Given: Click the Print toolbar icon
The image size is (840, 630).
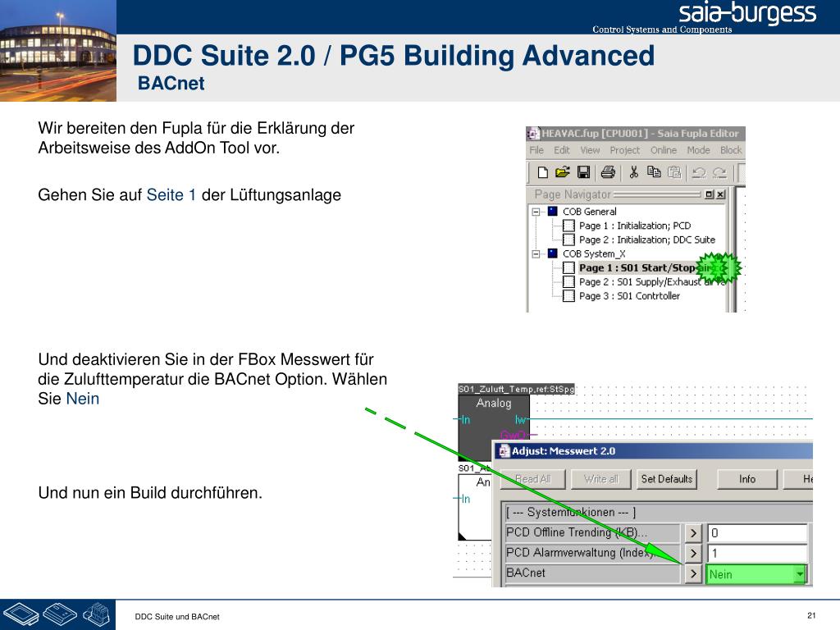Looking at the screenshot, I should click(x=608, y=172).
